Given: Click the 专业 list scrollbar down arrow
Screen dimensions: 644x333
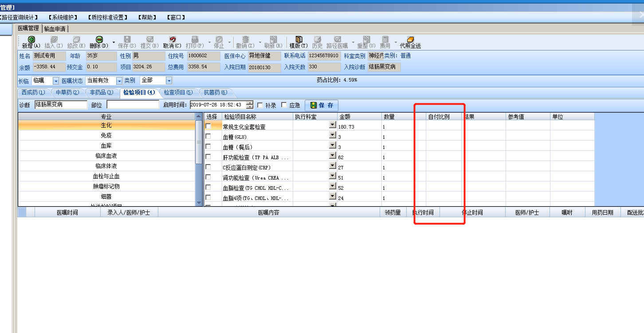Looking at the screenshot, I should 199,203.
